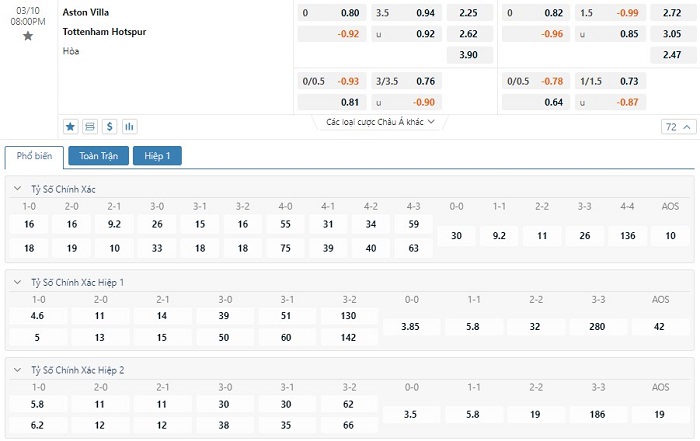
Task: Select draw odds 3.90 in first column group
Action: tap(468, 54)
